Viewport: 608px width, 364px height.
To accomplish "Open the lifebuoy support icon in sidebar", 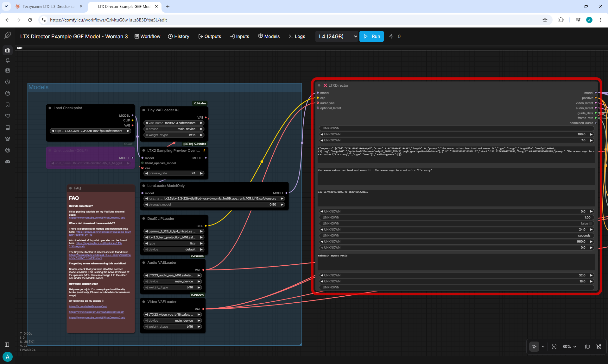I will click(8, 150).
